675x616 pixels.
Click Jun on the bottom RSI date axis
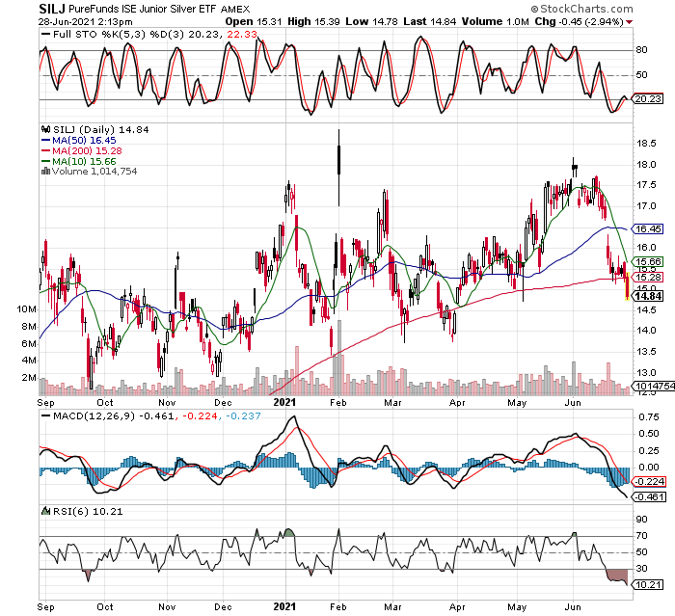[x=573, y=607]
